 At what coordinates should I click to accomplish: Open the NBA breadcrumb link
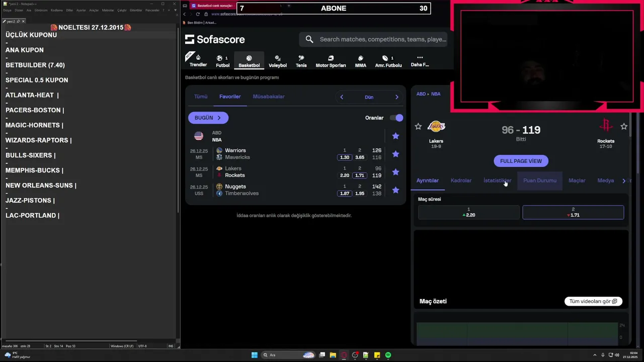[x=436, y=94]
